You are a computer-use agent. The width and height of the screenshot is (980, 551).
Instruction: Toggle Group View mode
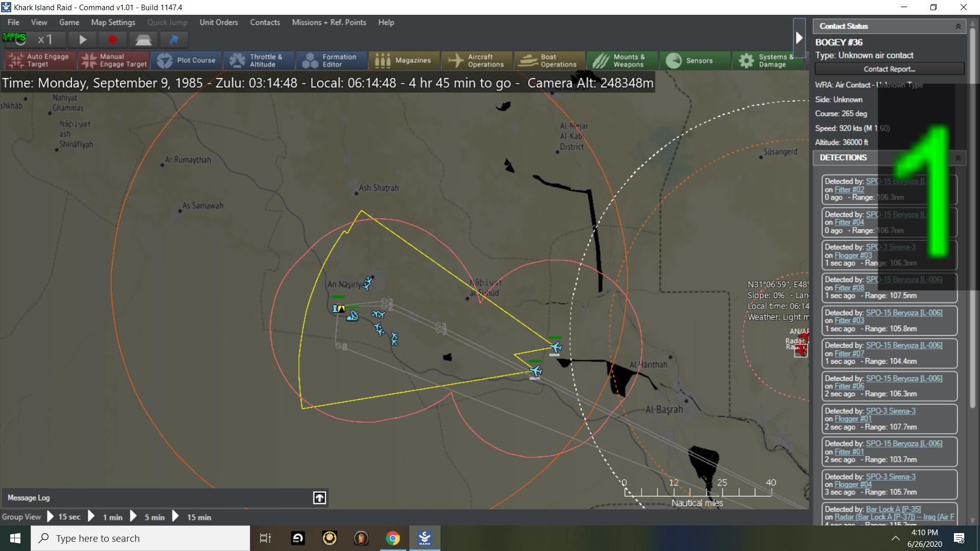pos(21,517)
